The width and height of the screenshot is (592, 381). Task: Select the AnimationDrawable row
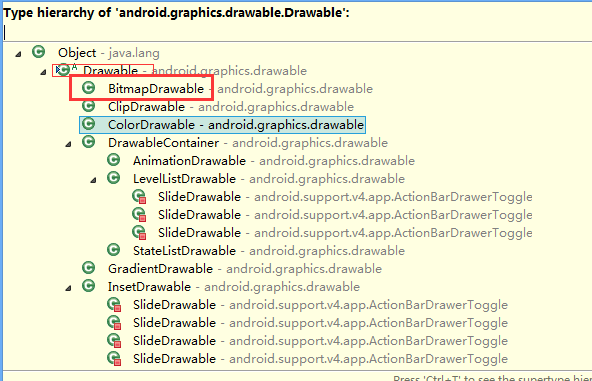(x=261, y=161)
